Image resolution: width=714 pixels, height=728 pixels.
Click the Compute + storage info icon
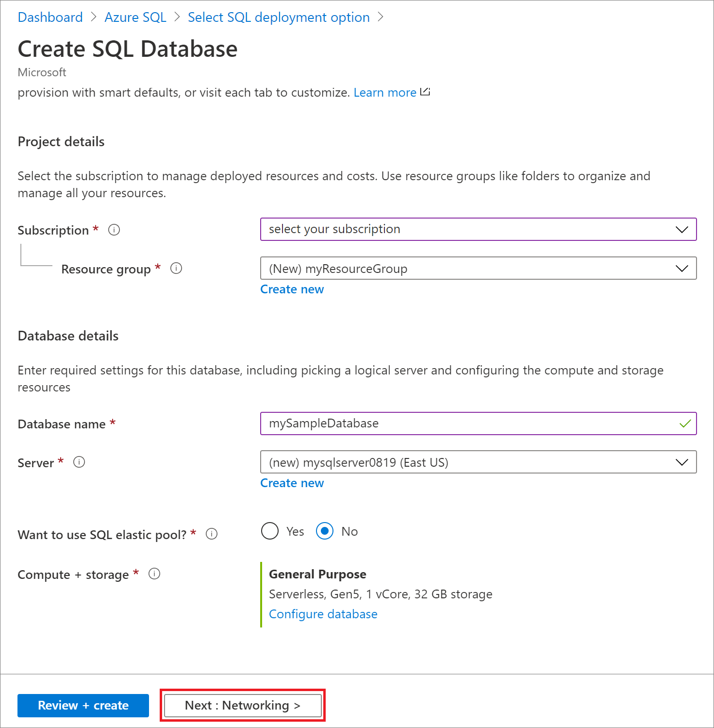pyautogui.click(x=154, y=574)
